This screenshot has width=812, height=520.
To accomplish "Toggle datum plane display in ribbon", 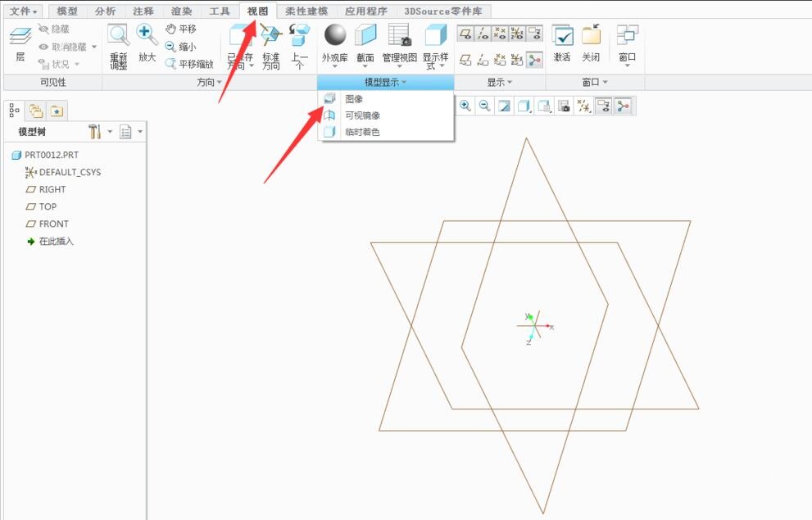I will pyautogui.click(x=465, y=34).
